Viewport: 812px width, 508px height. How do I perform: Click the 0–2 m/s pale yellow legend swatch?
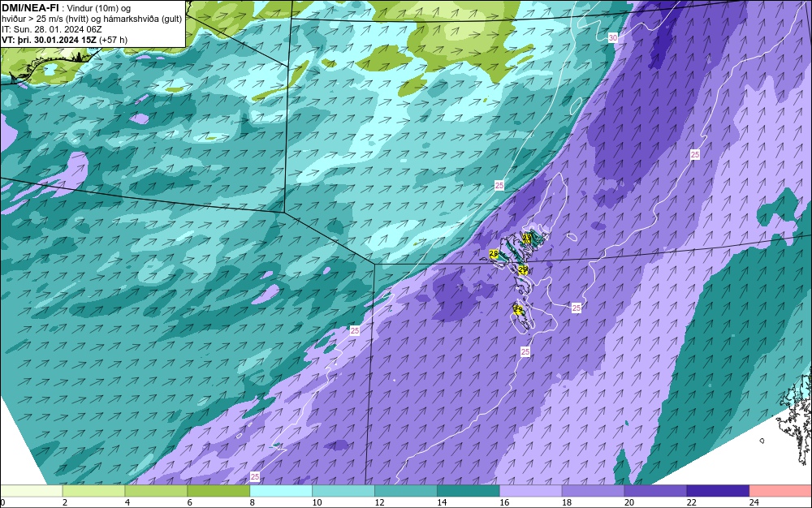[31, 491]
